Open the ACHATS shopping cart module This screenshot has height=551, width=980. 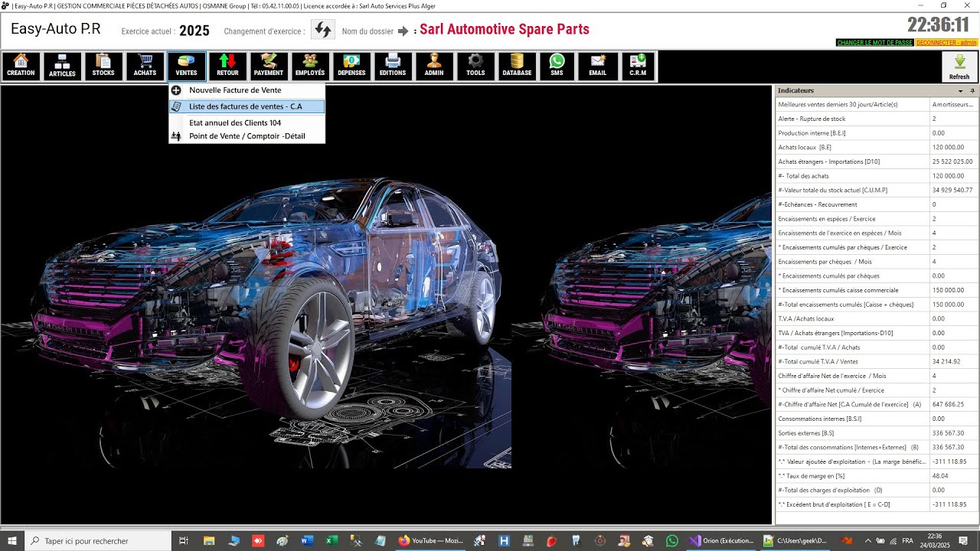click(x=145, y=67)
